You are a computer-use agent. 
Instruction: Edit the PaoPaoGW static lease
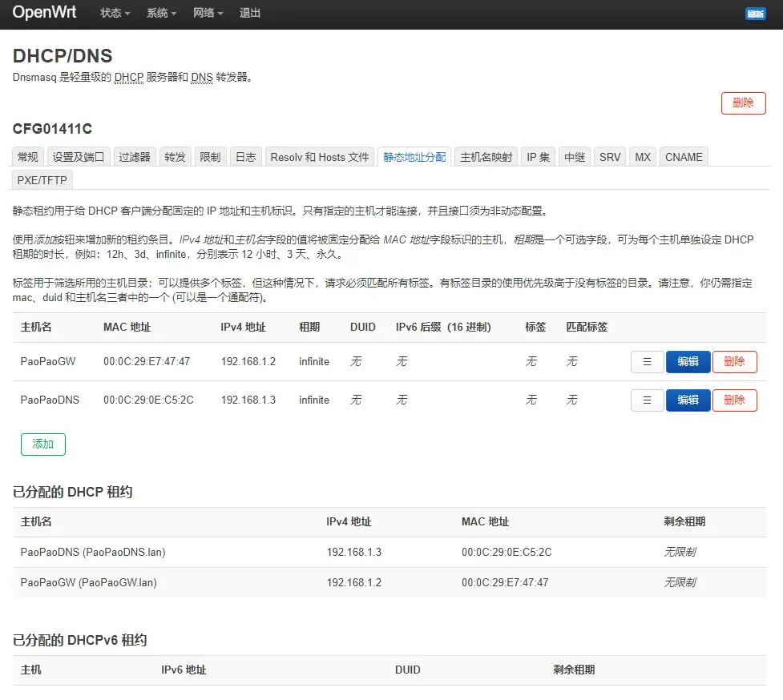(x=688, y=362)
